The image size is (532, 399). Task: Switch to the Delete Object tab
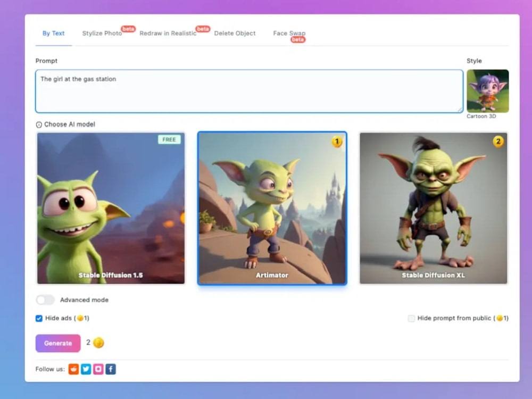tap(235, 33)
